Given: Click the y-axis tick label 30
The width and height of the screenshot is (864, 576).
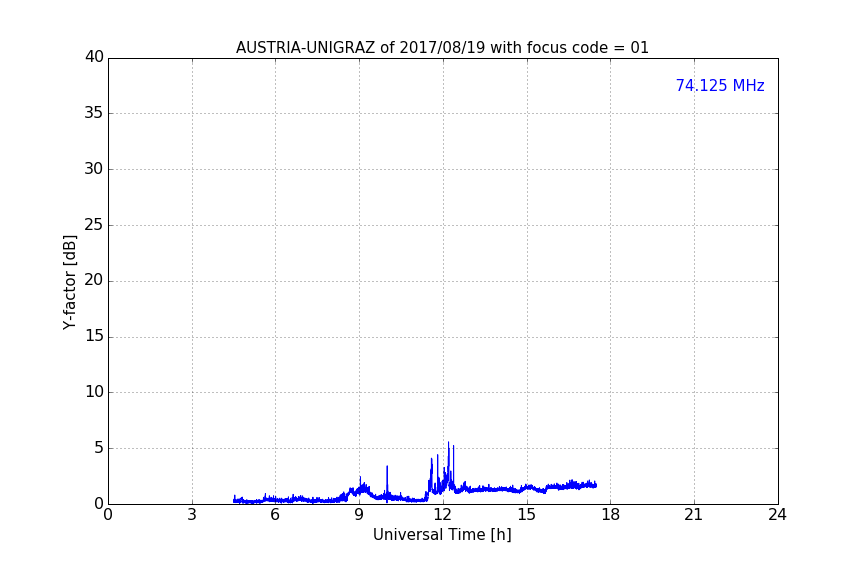Looking at the screenshot, I should pyautogui.click(x=94, y=169).
